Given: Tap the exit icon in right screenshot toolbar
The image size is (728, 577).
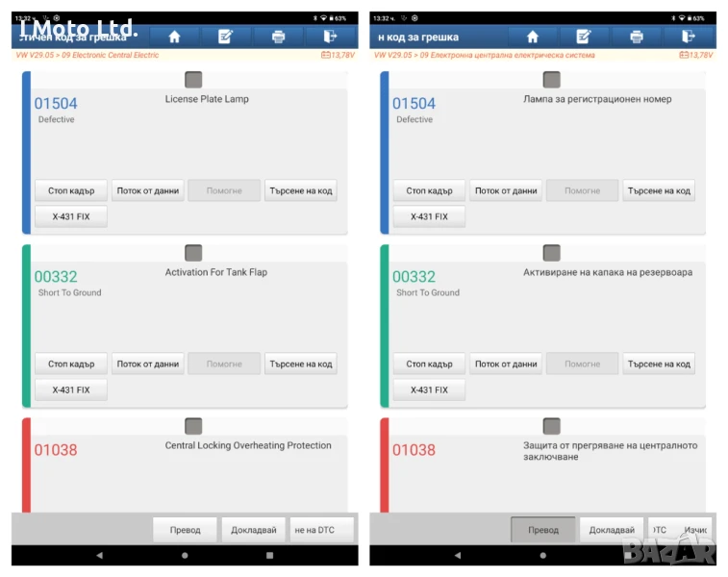Looking at the screenshot, I should [688, 37].
